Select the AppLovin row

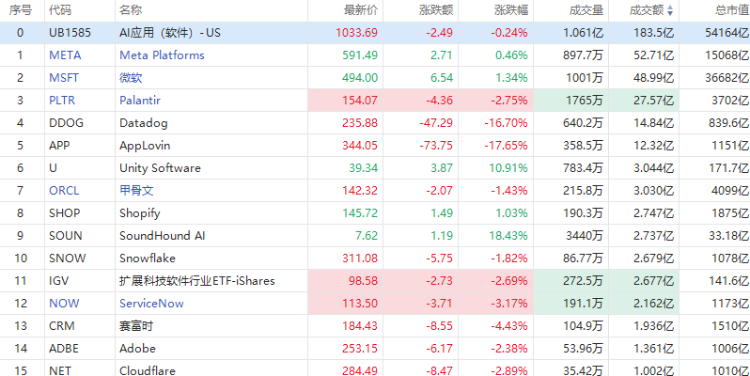click(375, 145)
